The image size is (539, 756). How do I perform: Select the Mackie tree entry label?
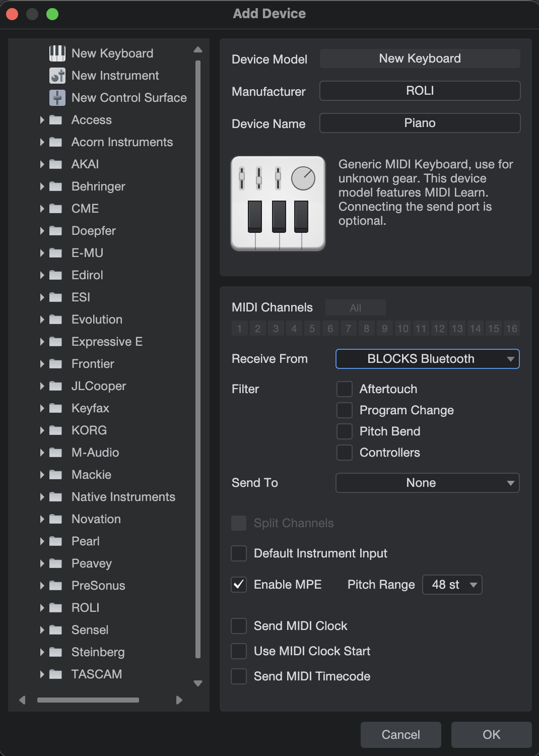(x=91, y=475)
